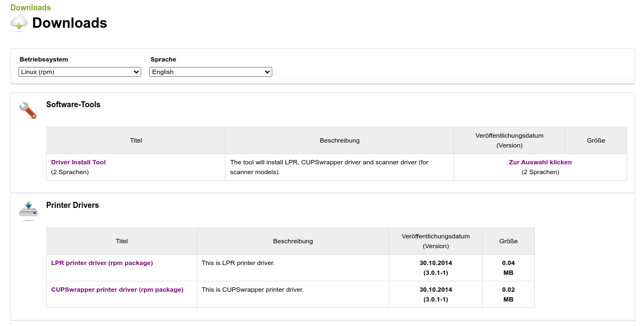Click Beschreibung header in Printer Drivers table
The image size is (644, 326).
pos(292,241)
